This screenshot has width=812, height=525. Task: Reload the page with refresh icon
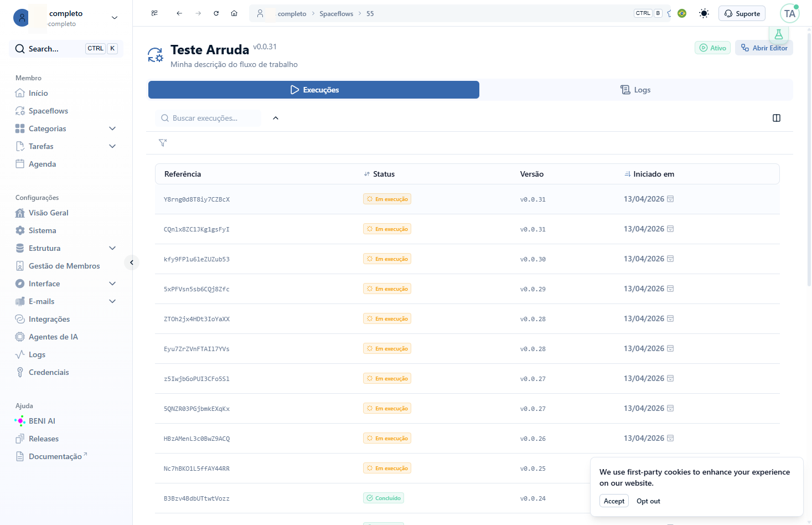pyautogui.click(x=216, y=13)
